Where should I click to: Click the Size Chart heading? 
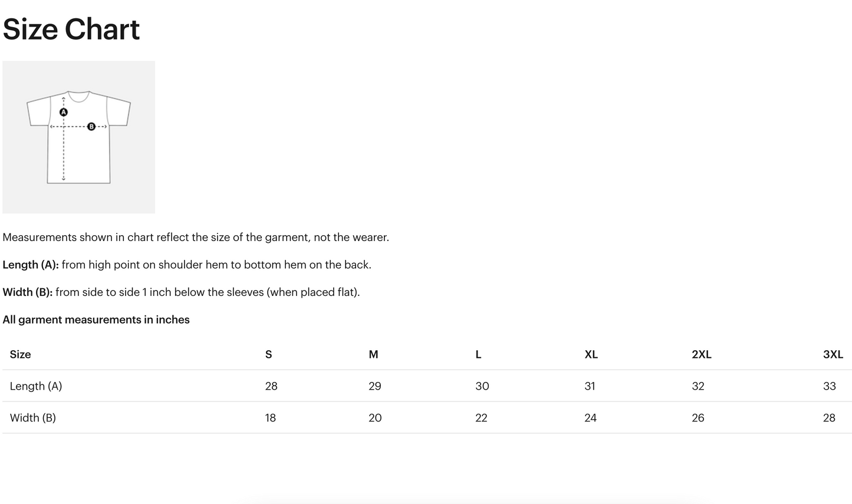(71, 29)
